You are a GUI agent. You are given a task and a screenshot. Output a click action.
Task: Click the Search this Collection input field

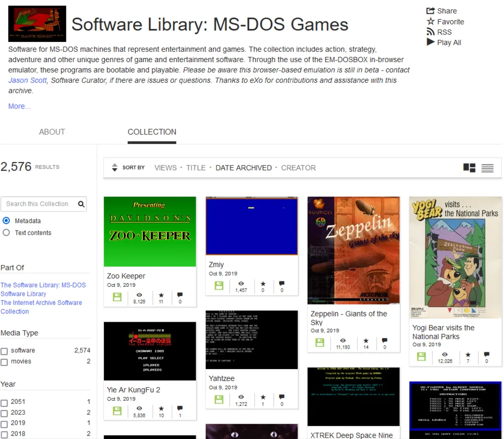pos(39,203)
